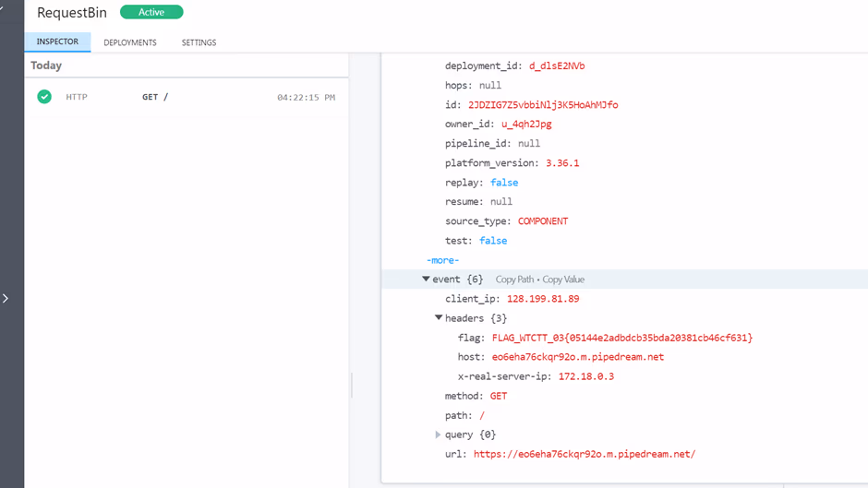
Task: Click the Active status badge
Action: [151, 12]
